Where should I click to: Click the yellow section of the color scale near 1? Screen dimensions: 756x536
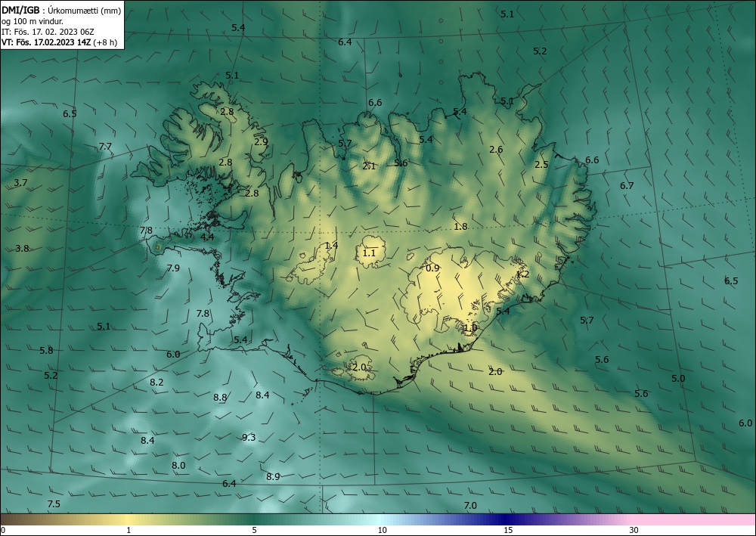pyautogui.click(x=129, y=519)
